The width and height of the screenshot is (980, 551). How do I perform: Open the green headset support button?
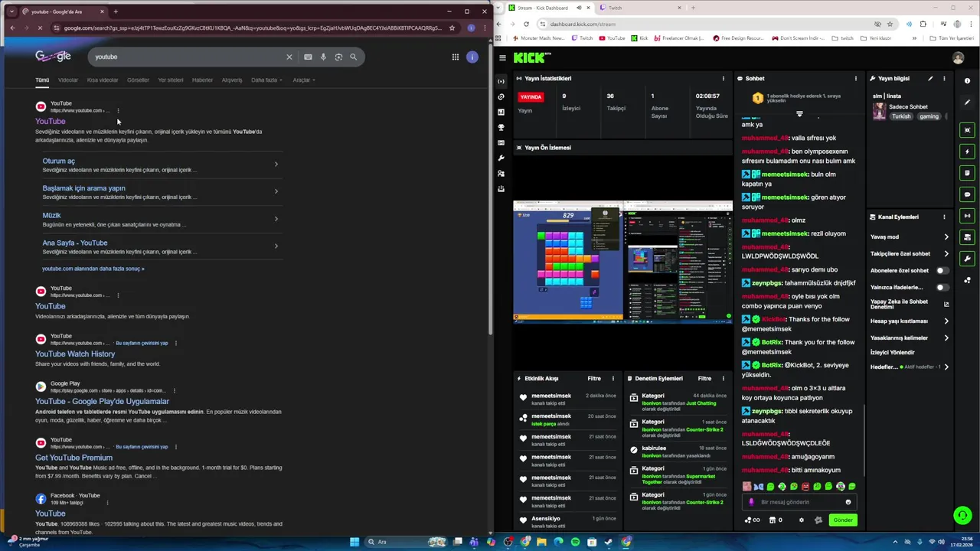962,515
